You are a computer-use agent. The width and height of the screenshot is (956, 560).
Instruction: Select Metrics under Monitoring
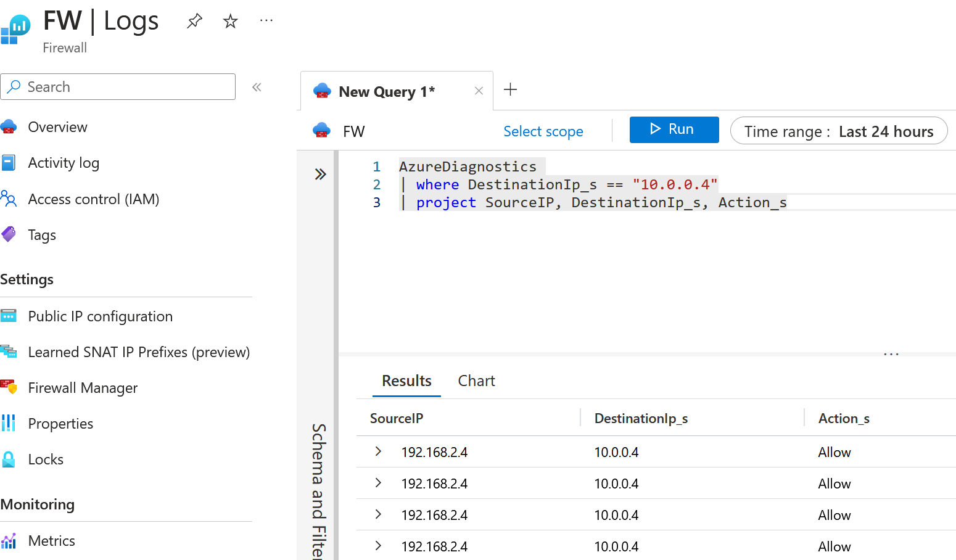[51, 540]
